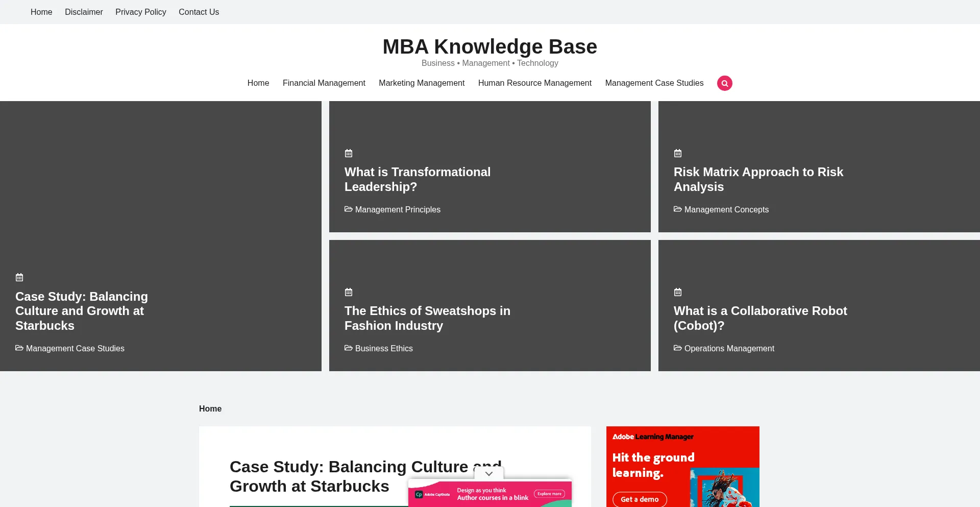Click folder icon beside Management Principles

click(x=349, y=209)
